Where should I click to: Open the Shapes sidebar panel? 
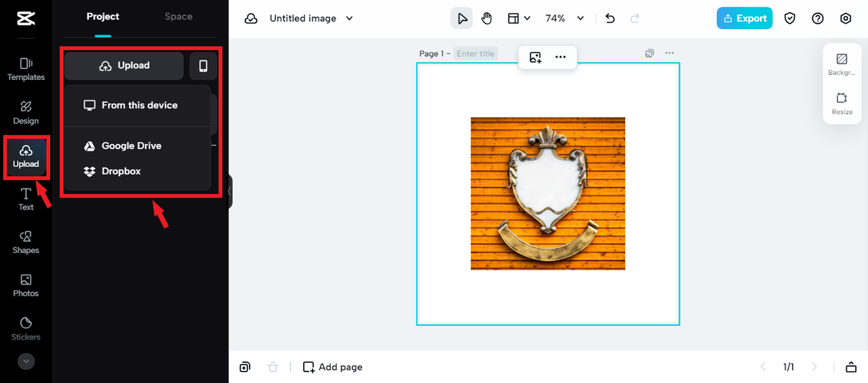point(26,242)
